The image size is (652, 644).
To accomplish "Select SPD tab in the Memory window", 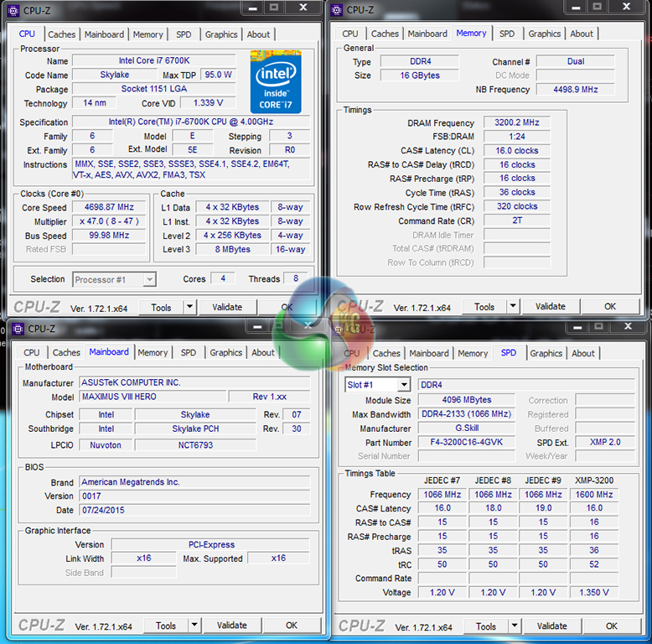I will (506, 34).
